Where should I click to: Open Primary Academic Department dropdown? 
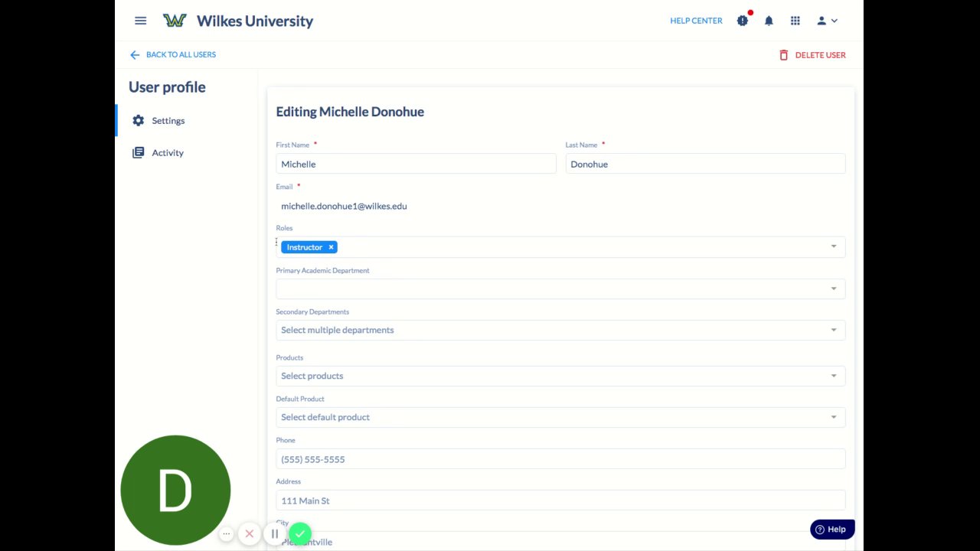click(560, 289)
